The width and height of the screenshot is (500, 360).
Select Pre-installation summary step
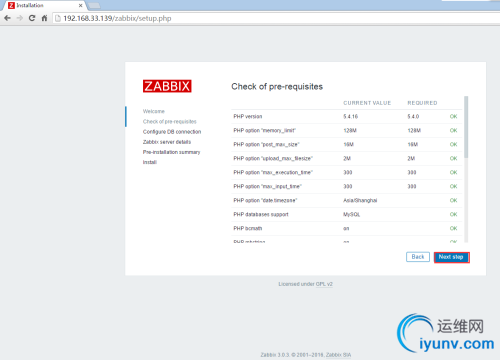pos(171,152)
